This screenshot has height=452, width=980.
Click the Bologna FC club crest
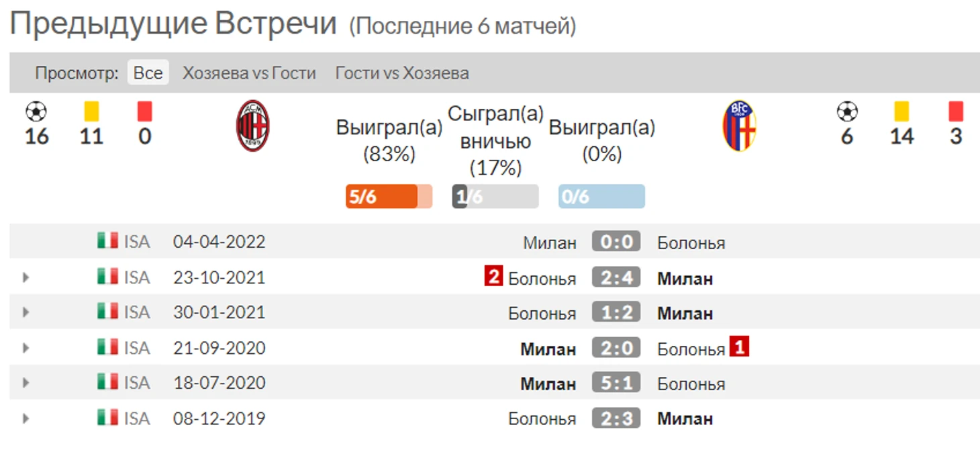[739, 126]
